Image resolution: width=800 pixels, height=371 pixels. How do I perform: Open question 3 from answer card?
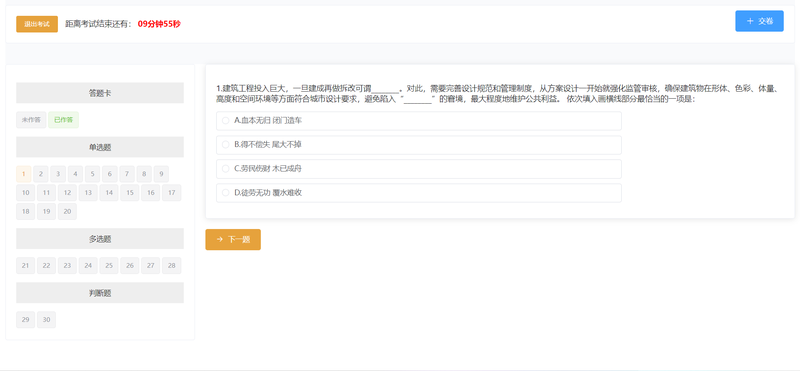(58, 174)
